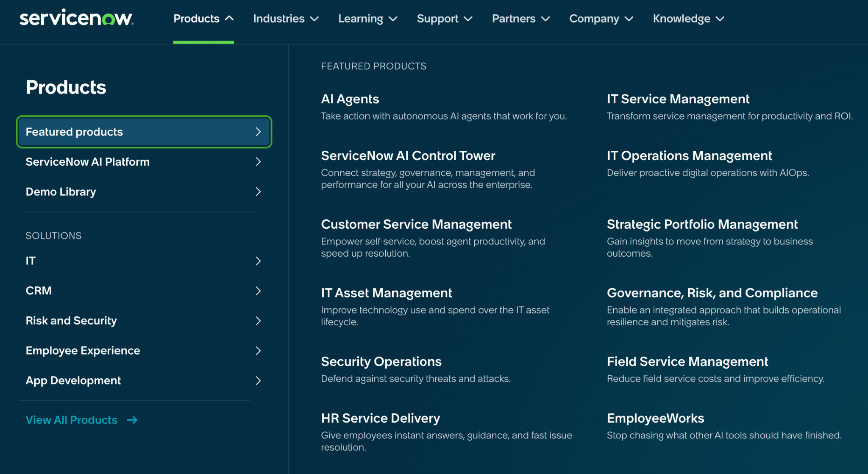Select the IT solutions category

pos(31,261)
